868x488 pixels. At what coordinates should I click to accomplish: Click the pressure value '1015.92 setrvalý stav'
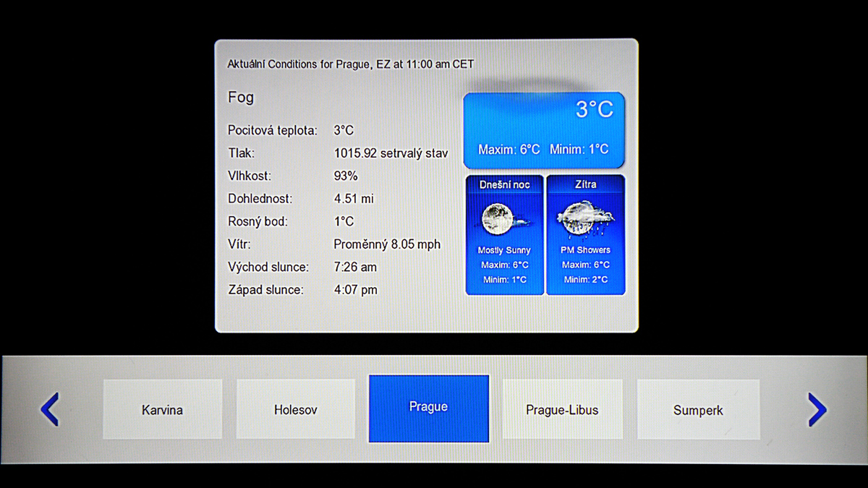tap(391, 153)
